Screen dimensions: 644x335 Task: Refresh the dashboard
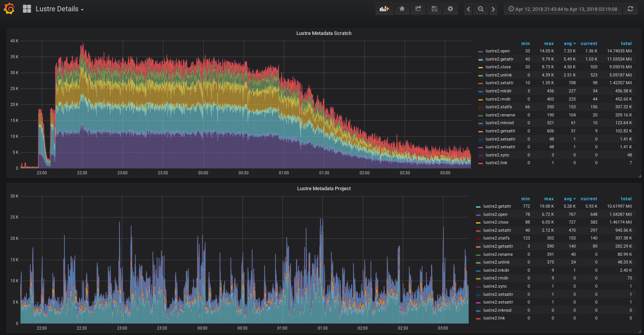(x=630, y=9)
